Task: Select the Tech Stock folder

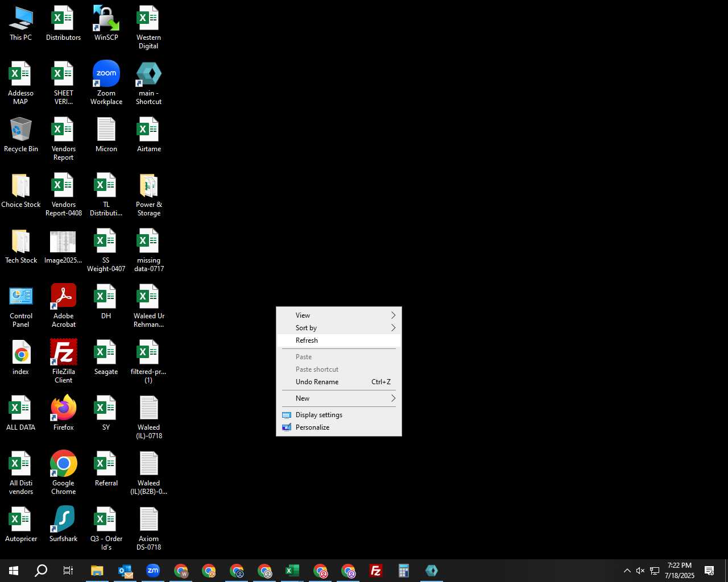Action: (21, 247)
